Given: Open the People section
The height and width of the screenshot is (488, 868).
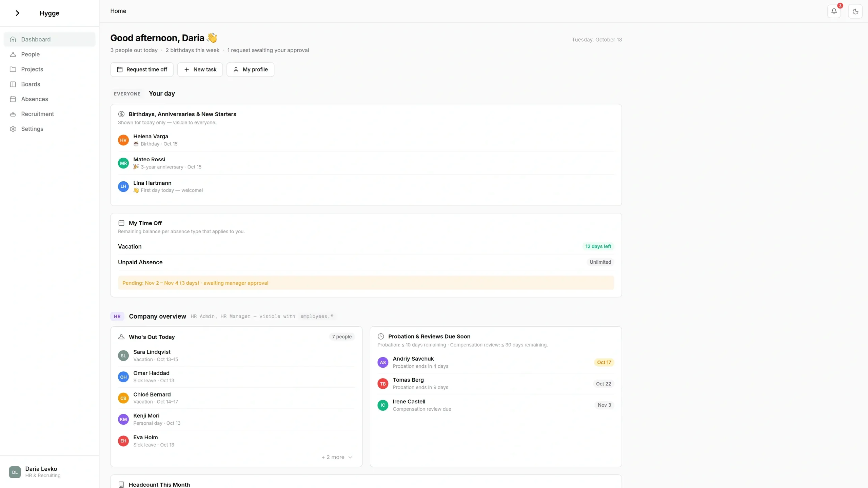Looking at the screenshot, I should point(50,54).
